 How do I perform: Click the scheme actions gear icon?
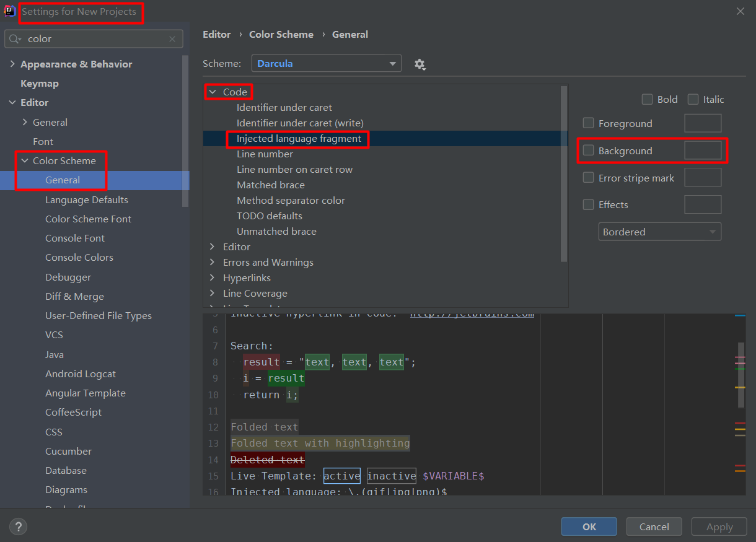tap(420, 64)
